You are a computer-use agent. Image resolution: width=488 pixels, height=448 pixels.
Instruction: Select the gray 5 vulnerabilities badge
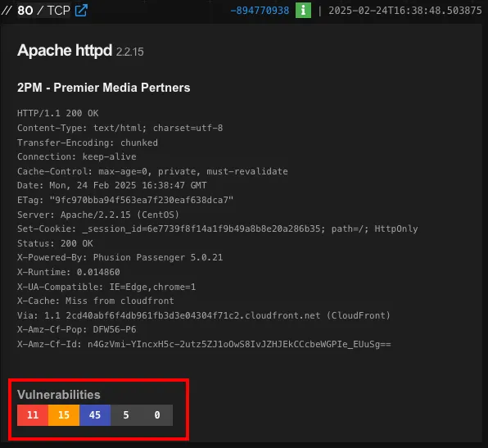[x=126, y=415]
